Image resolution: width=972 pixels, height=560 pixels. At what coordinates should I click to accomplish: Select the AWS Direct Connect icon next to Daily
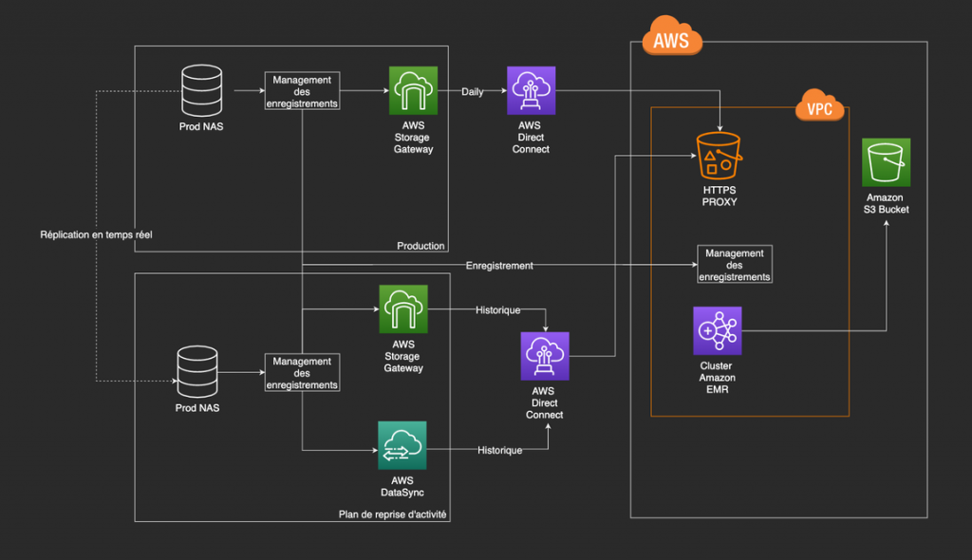coord(532,90)
